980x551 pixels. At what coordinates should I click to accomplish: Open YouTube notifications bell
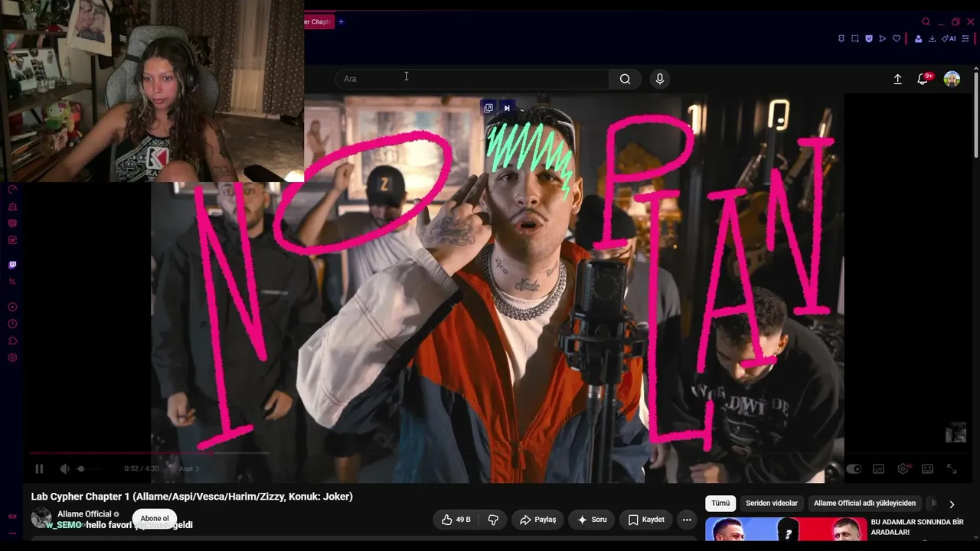pos(923,79)
